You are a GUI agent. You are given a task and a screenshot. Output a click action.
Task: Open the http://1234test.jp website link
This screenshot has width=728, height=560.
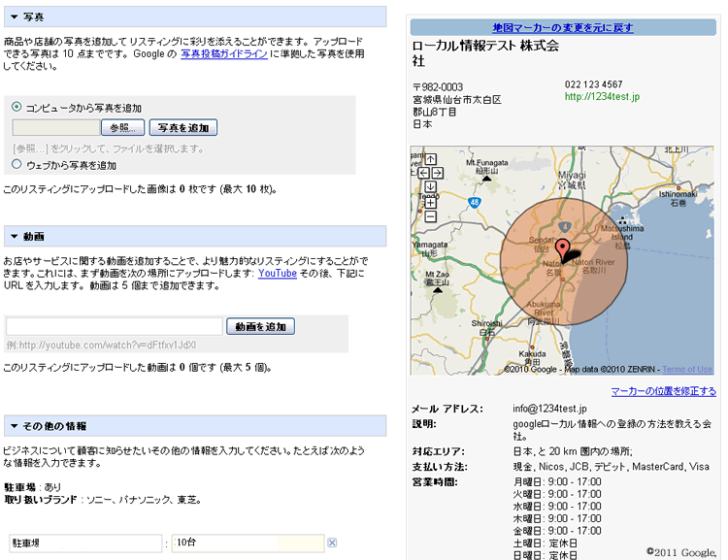(x=602, y=97)
